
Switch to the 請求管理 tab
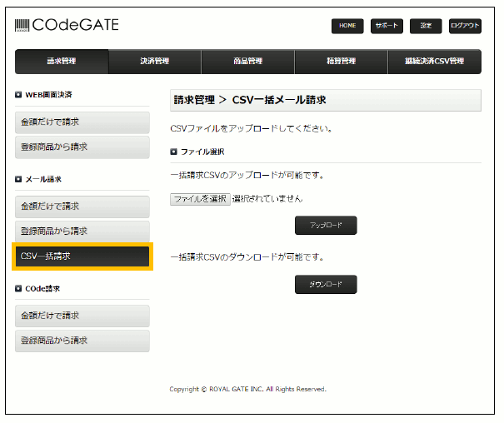coord(62,62)
